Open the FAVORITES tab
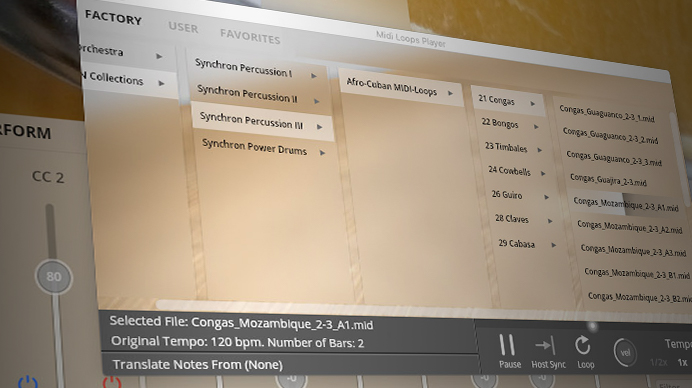The width and height of the screenshot is (692, 388). coord(250,37)
